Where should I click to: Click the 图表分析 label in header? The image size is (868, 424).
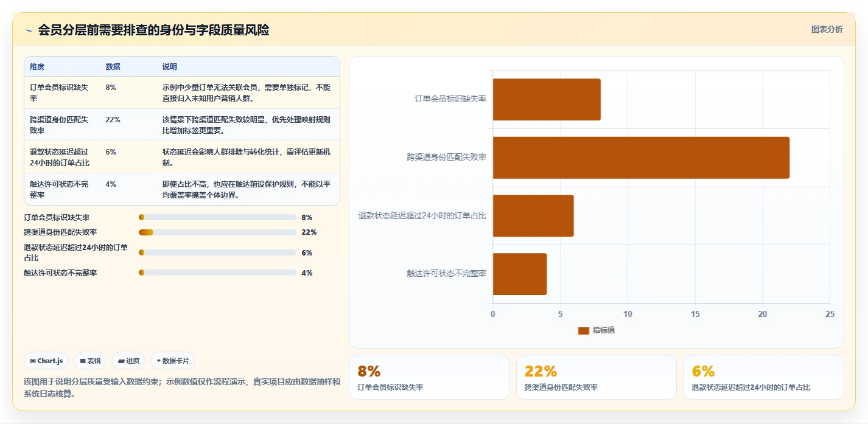pyautogui.click(x=827, y=29)
